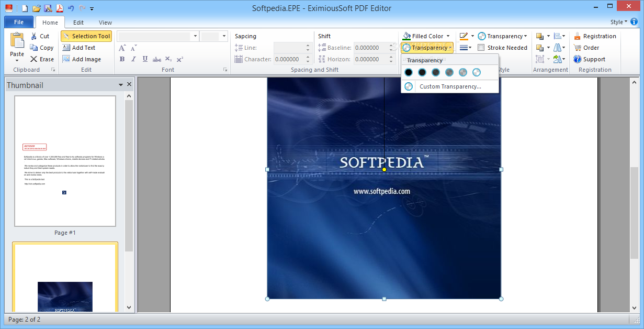This screenshot has width=644, height=329.
Task: Open the Thumbnail panel options arrow
Action: 121,84
